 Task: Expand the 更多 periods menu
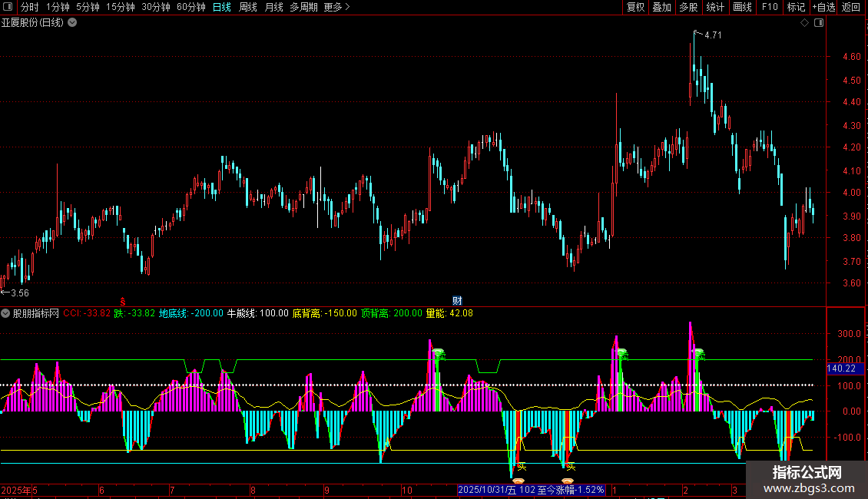coord(336,7)
